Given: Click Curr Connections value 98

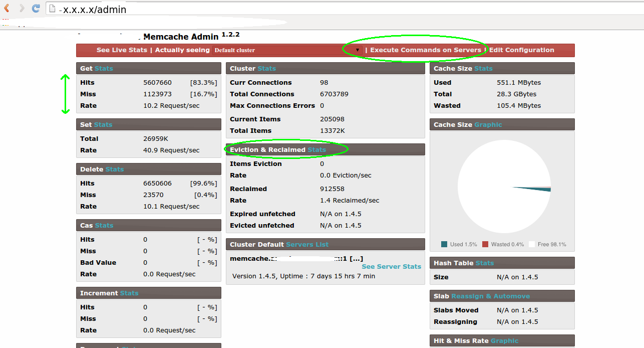Looking at the screenshot, I should click(324, 83).
